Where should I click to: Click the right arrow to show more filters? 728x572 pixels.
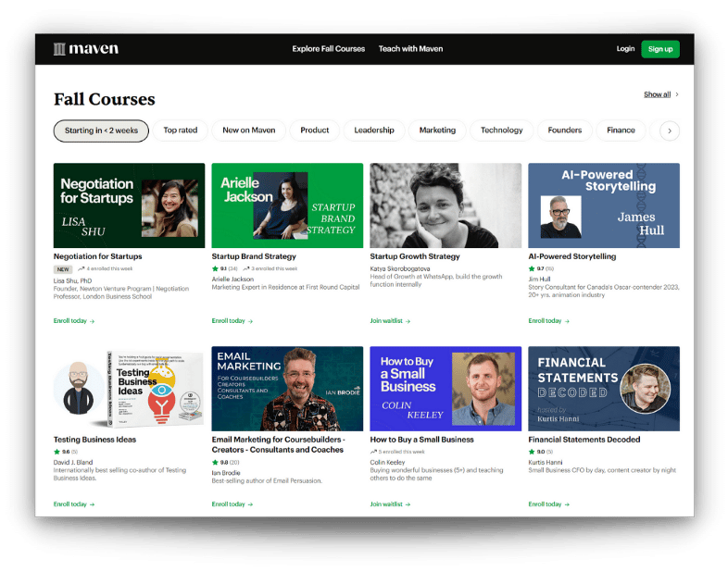click(x=670, y=131)
